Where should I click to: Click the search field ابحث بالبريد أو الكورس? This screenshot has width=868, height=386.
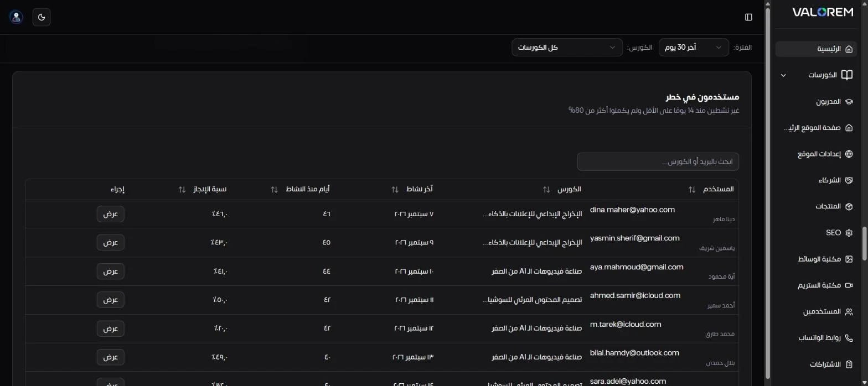658,162
